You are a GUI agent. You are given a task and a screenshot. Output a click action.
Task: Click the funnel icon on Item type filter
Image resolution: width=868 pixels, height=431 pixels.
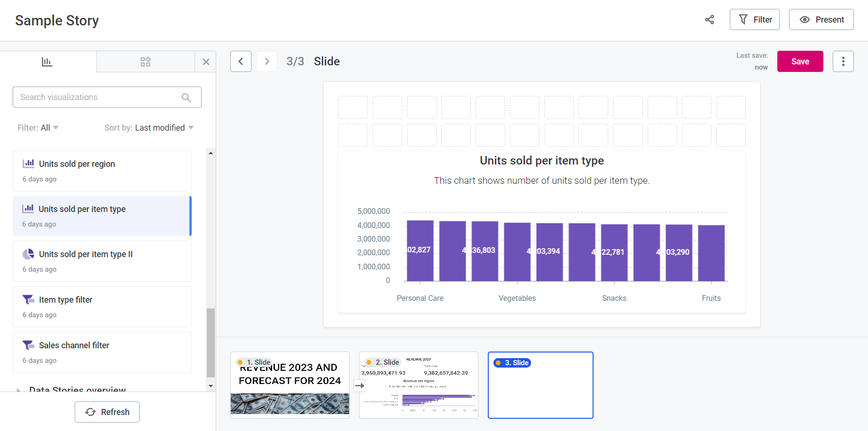coord(28,299)
